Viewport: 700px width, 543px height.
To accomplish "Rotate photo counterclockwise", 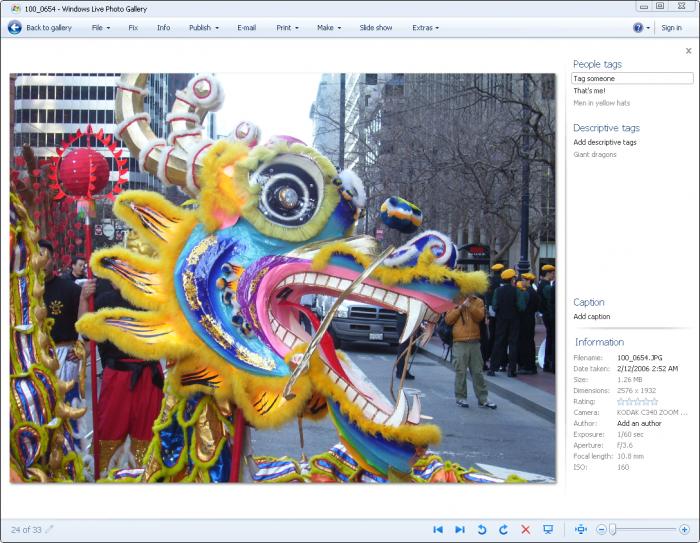I will click(481, 529).
